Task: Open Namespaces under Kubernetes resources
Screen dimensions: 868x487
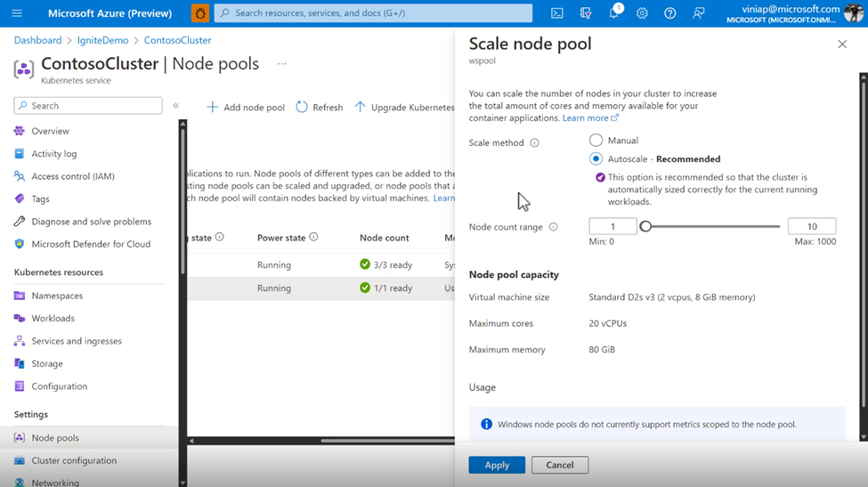Action: point(56,296)
